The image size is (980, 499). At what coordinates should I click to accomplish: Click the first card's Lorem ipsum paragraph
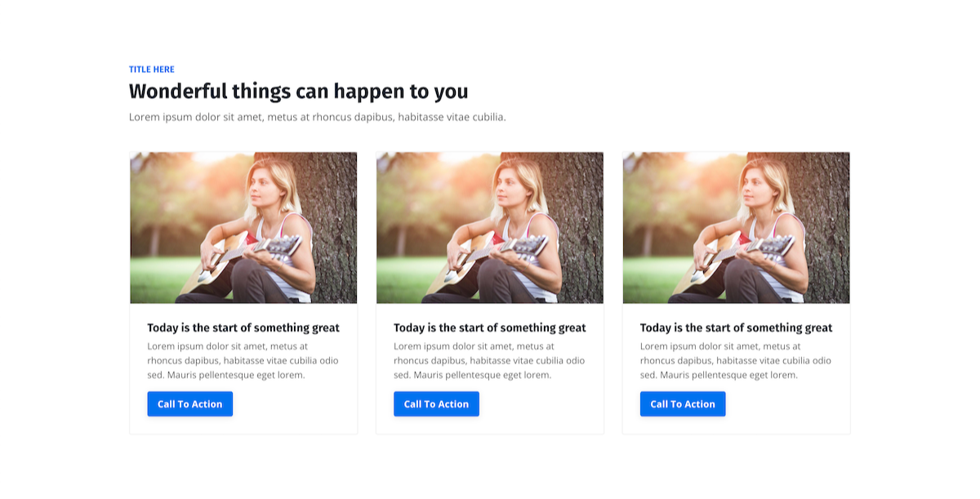[243, 360]
